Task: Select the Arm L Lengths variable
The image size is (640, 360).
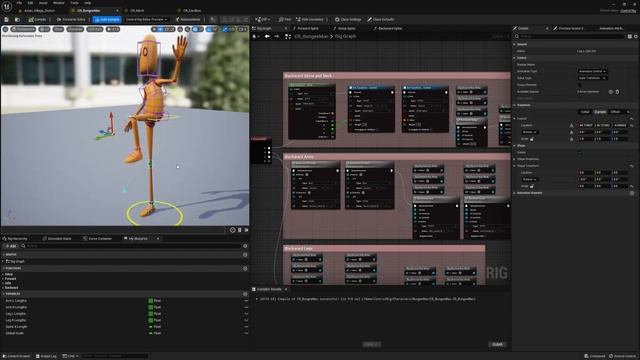Action: [x=16, y=301]
